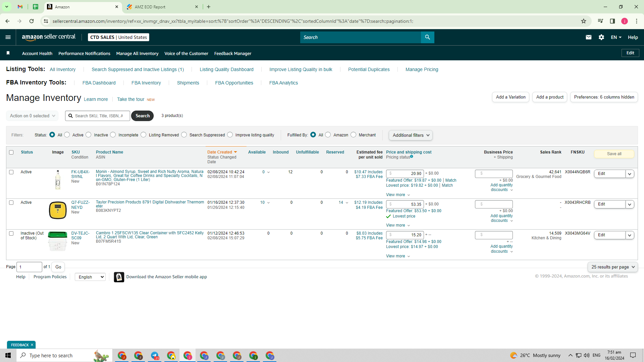Viewport: 644px width, 362px height.
Task: Go back with the browser back arrow
Action: point(7,21)
